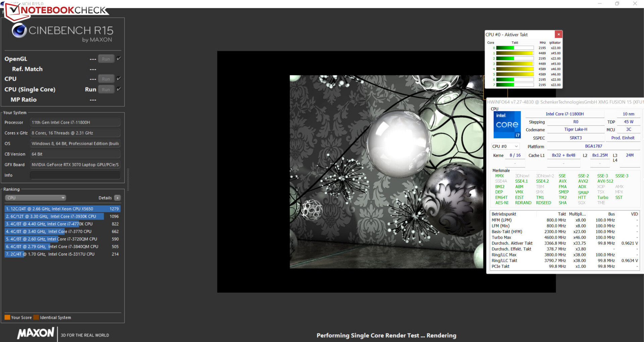Minimize the Cinebench window
The height and width of the screenshot is (342, 644).
600,3
